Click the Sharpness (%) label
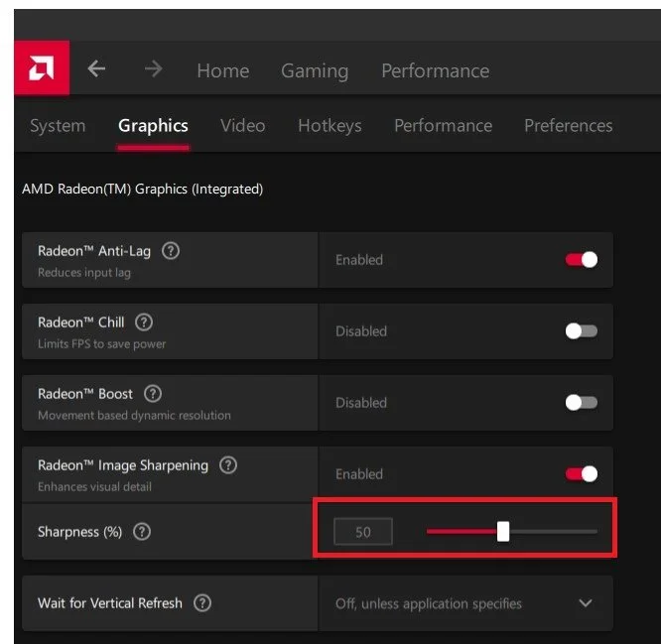This screenshot has width=661, height=644. tap(80, 532)
